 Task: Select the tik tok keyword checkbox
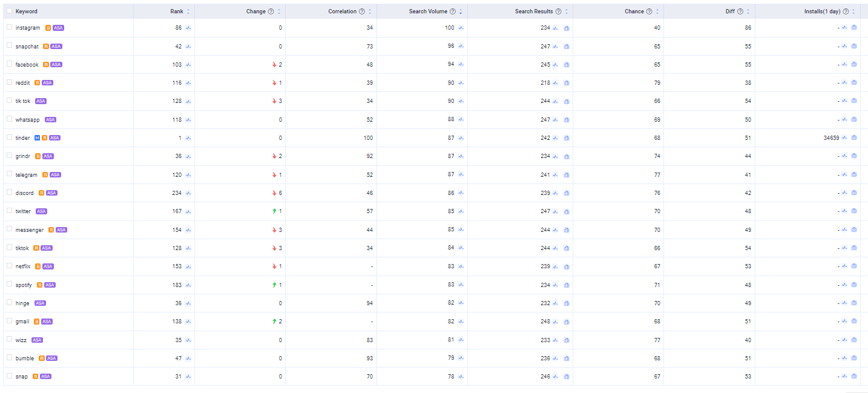point(9,101)
